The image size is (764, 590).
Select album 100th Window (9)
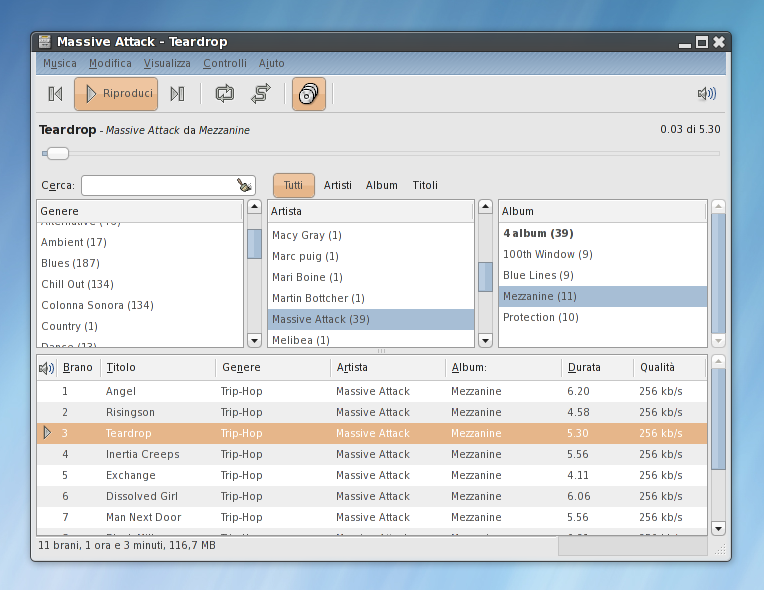603,254
